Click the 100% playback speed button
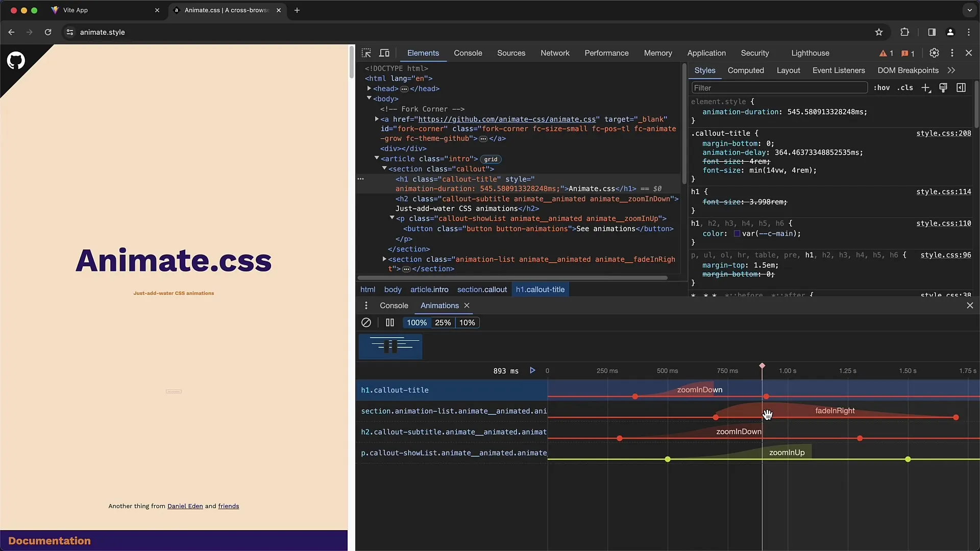The height and width of the screenshot is (551, 980). click(x=416, y=321)
